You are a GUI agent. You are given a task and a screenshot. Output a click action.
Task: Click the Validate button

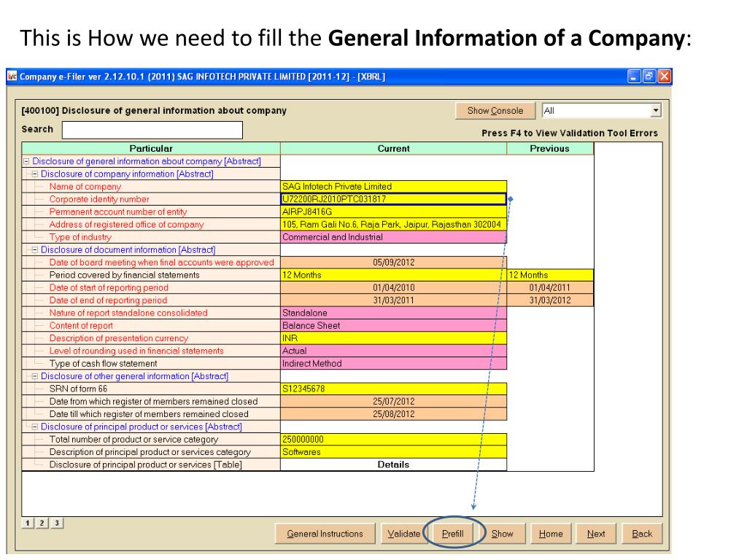click(403, 534)
